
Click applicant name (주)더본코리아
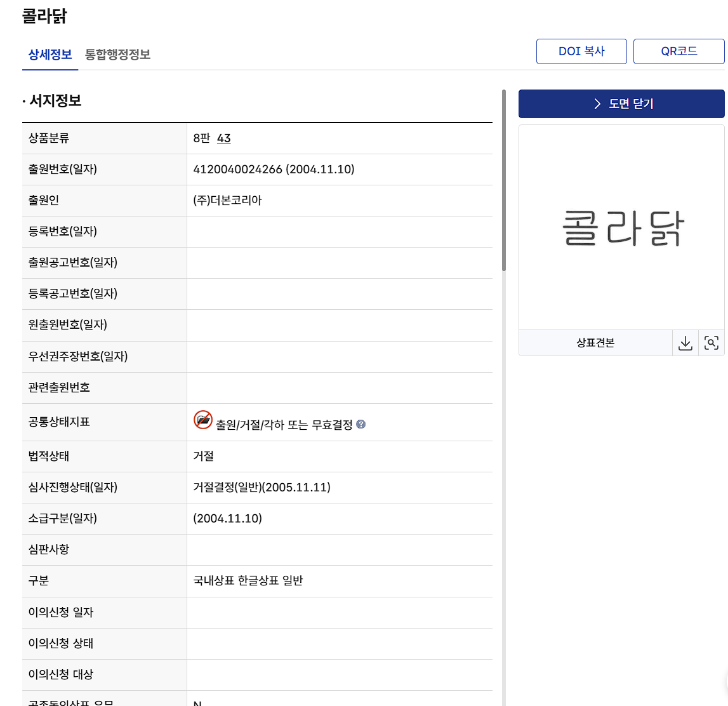pyautogui.click(x=227, y=201)
